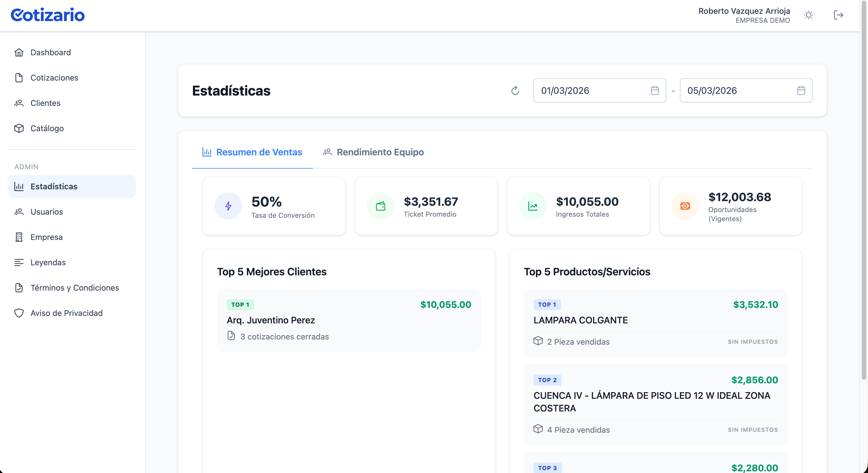Click the Términos y Condiciones file icon
868x473 pixels.
tap(19, 288)
